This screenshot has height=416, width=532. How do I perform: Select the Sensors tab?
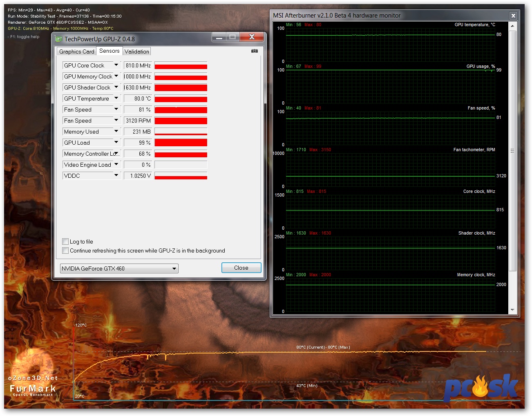(x=110, y=51)
